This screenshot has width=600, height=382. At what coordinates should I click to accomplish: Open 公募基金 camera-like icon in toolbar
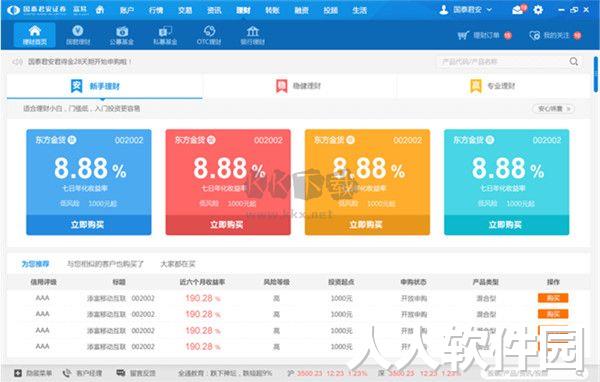122,31
